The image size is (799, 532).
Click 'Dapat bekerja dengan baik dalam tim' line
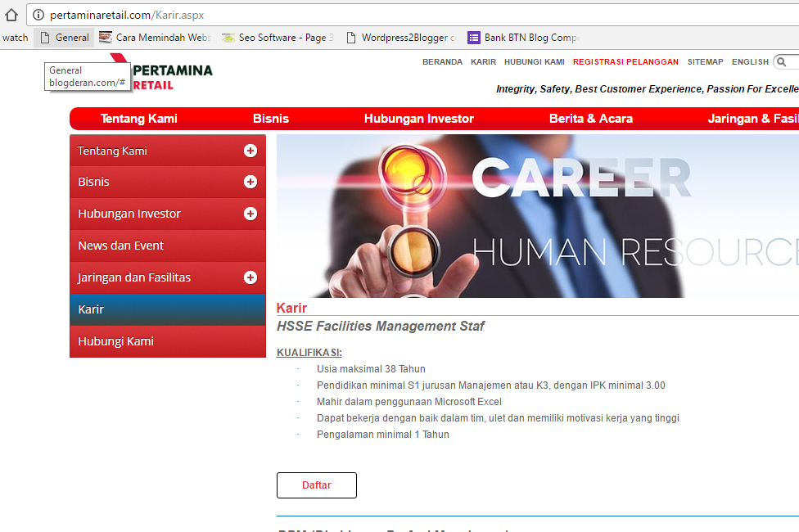(498, 418)
